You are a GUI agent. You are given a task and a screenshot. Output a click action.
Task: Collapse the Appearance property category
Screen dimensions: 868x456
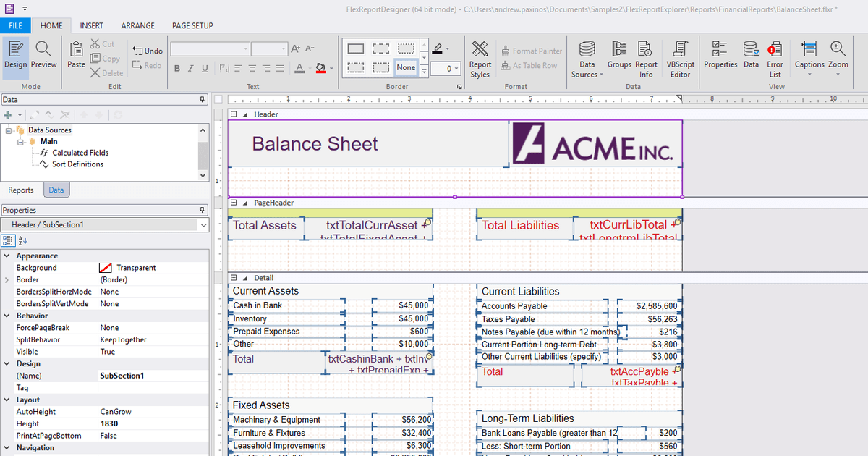[x=7, y=256]
